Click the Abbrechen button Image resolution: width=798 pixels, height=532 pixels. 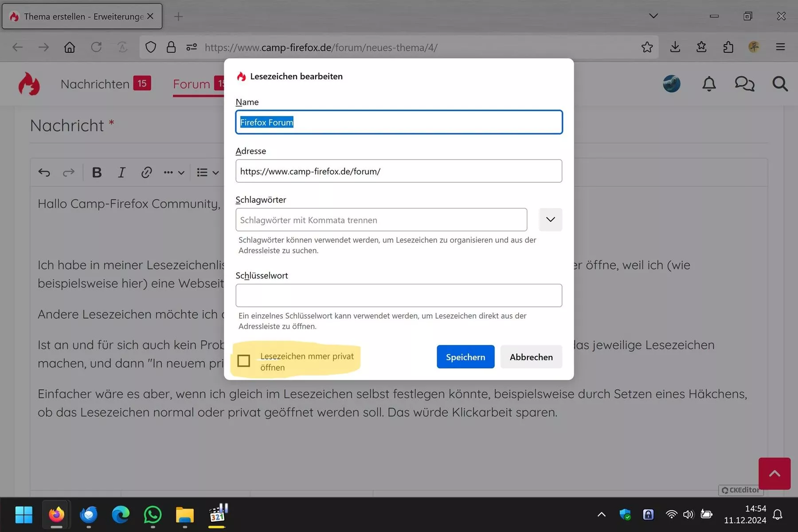pos(531,357)
